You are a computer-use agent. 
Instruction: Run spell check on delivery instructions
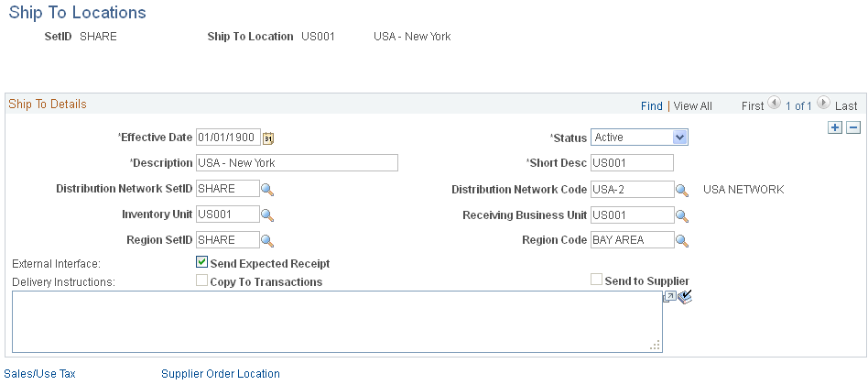coord(685,297)
